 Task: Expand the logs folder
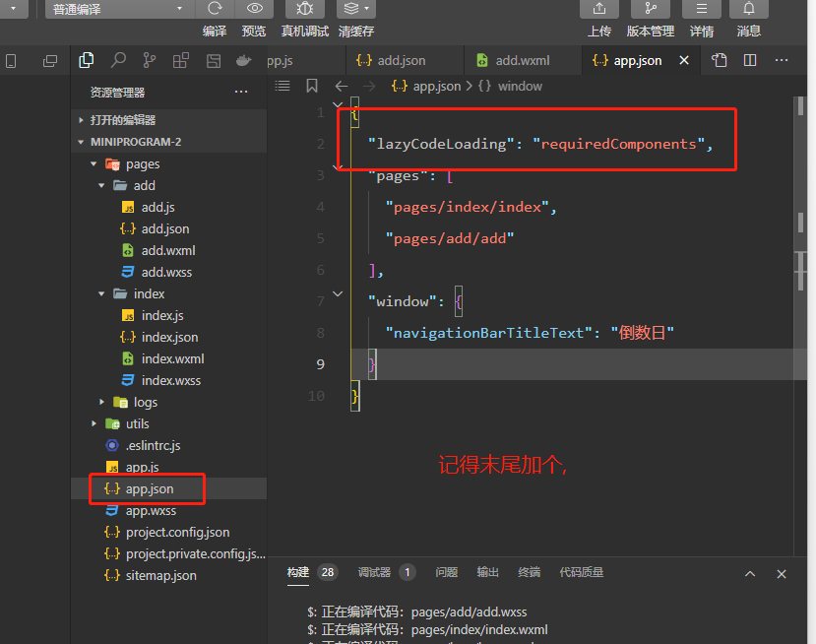(101, 403)
